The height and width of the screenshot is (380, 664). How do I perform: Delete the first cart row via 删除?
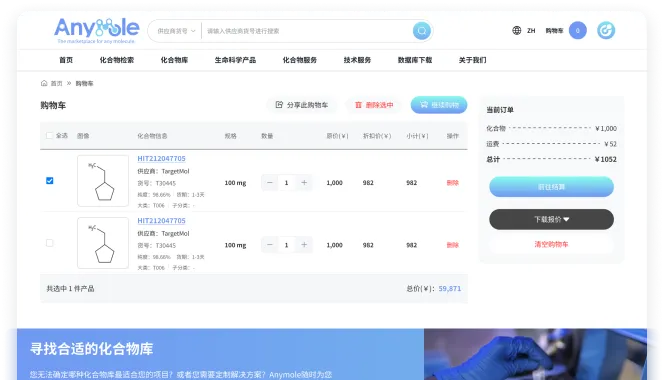tap(453, 183)
